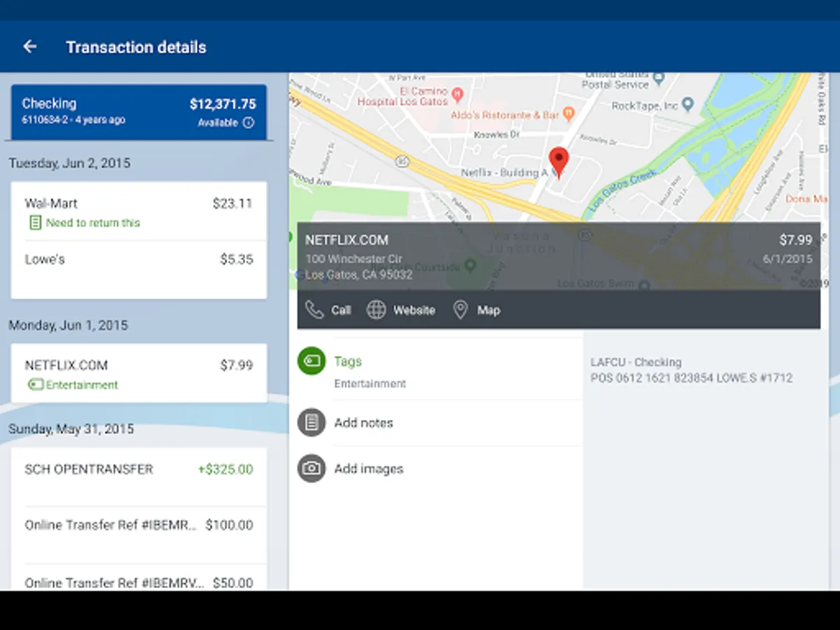Tap the Map location pin icon
Viewport: 840px width, 630px height.
pyautogui.click(x=460, y=309)
